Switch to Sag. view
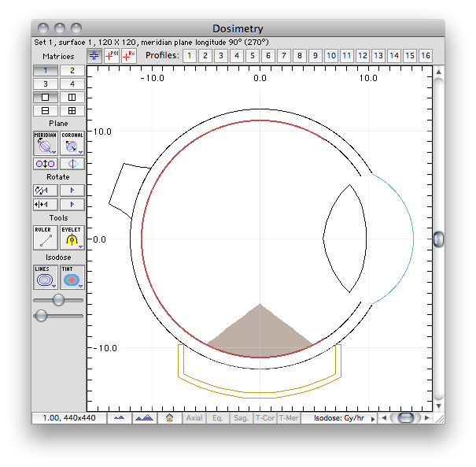Screen dimensions: 476x467 (242, 418)
